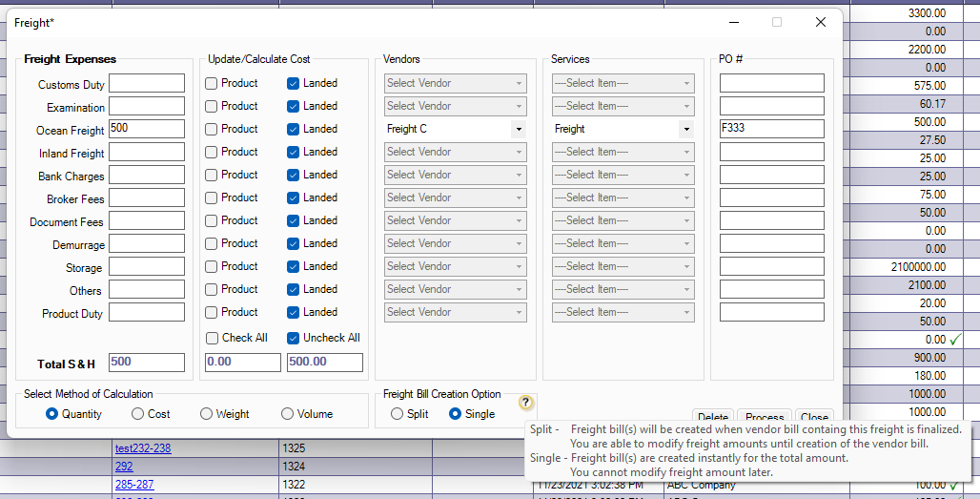Click the Customs Duty input field

147,83
